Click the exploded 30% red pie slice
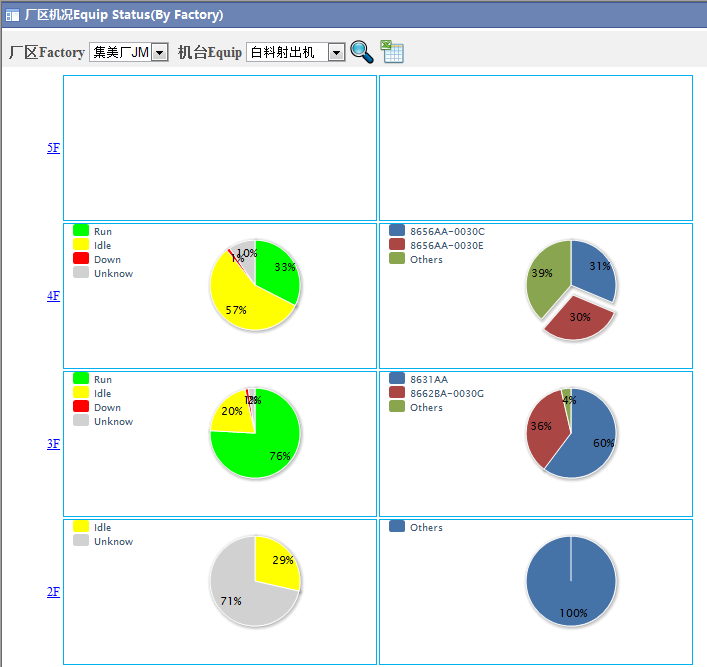 [579, 320]
